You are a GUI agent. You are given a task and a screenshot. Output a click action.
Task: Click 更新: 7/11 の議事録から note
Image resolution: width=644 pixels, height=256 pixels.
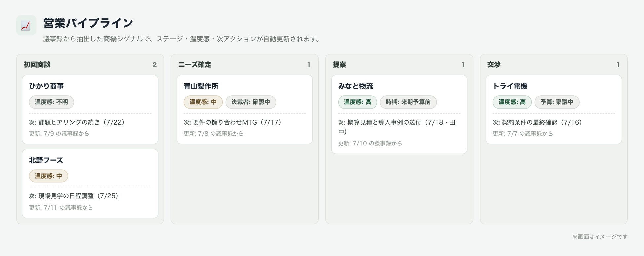(61, 208)
